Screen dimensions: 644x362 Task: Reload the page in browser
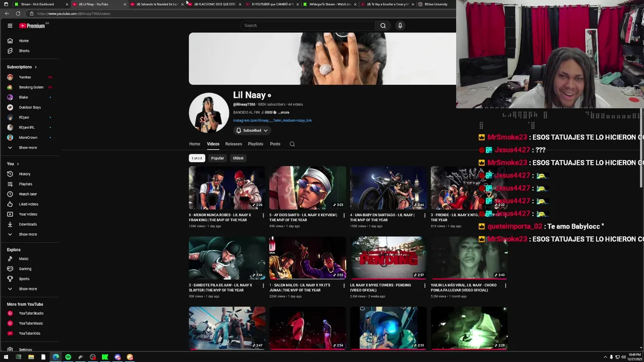18,14
